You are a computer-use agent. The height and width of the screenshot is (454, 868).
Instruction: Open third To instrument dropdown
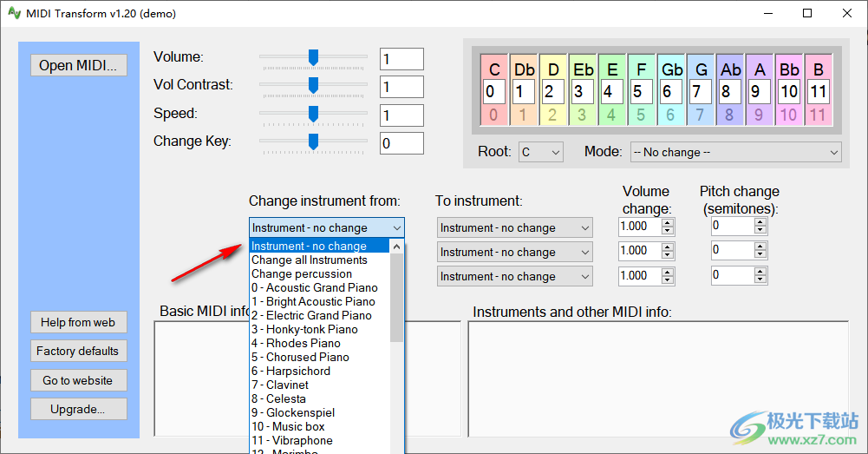[x=515, y=276]
